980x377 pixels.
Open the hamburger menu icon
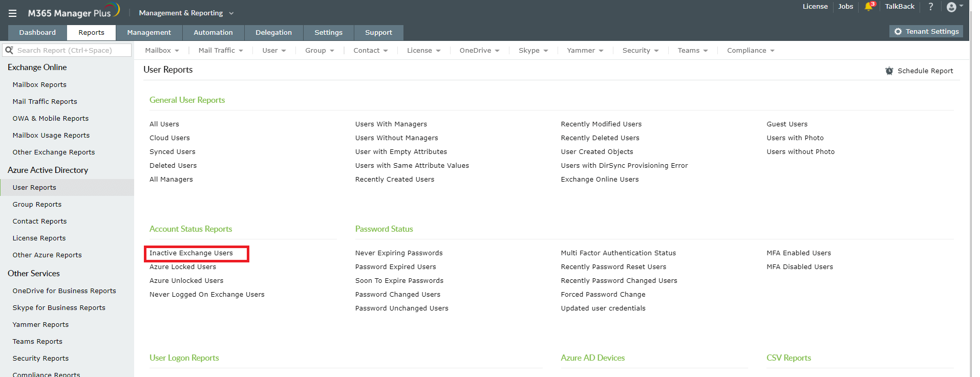click(12, 13)
